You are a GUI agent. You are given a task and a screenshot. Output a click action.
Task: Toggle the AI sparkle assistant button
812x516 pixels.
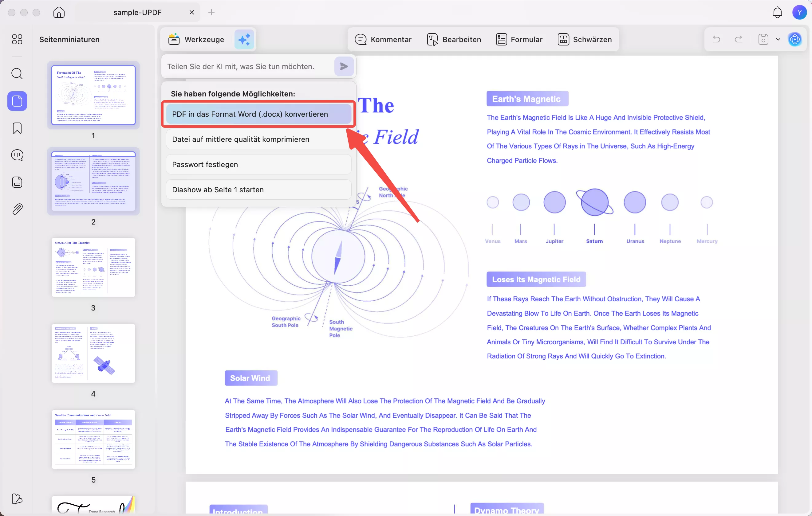[x=244, y=39]
